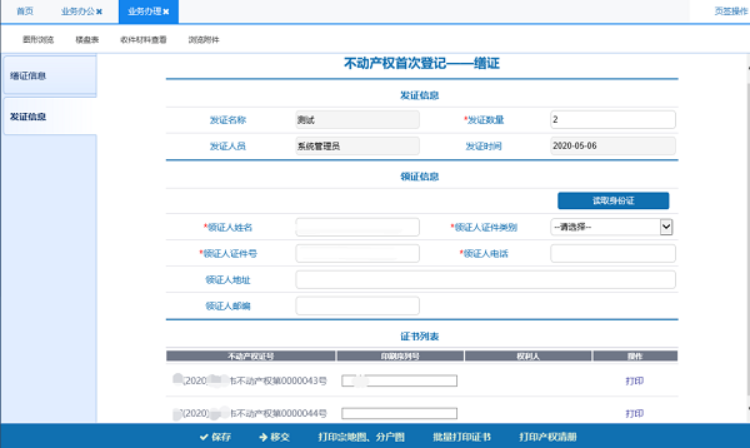
Task: Open the 页签操作 menu
Action: [730, 11]
